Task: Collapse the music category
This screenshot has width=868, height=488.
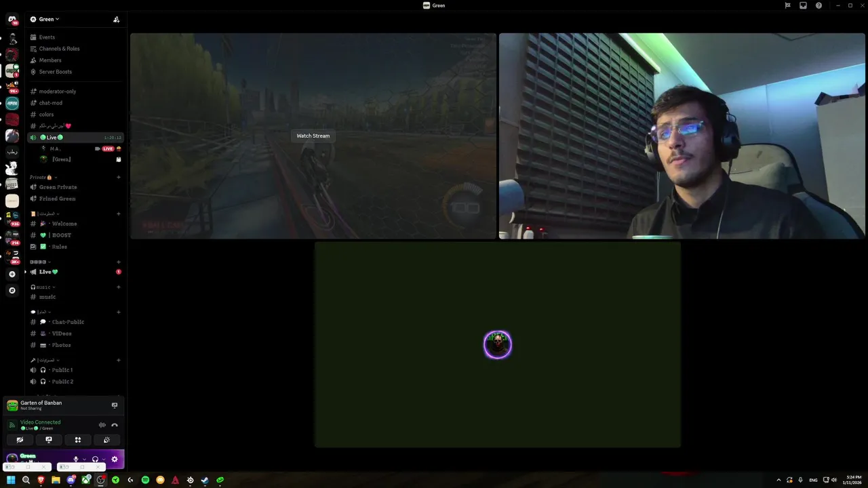Action: pyautogui.click(x=42, y=287)
